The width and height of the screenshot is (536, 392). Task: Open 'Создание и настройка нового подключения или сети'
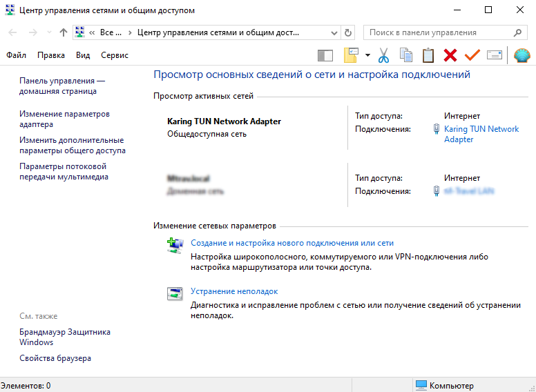pyautogui.click(x=292, y=243)
